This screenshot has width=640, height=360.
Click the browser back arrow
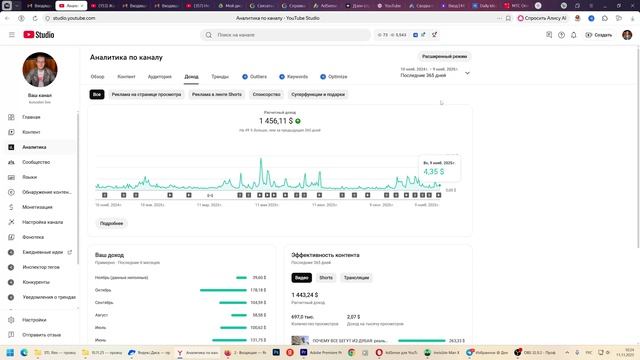point(7,18)
